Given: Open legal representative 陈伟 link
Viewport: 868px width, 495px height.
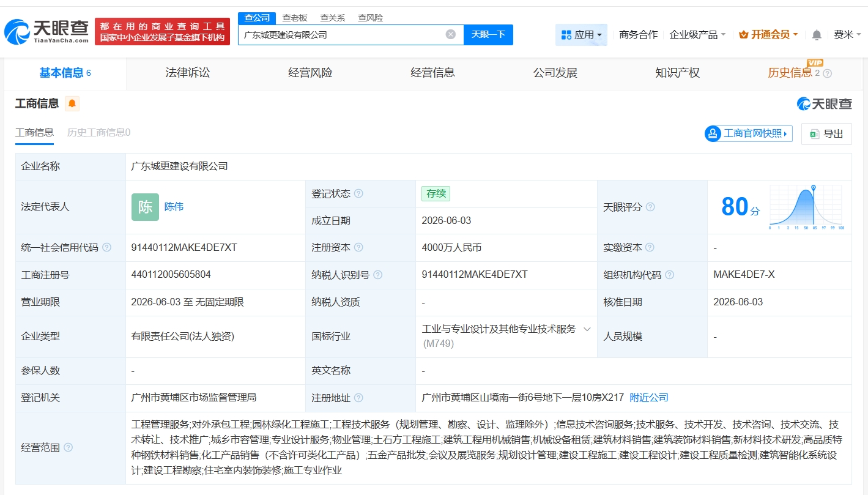Looking at the screenshot, I should click(x=174, y=207).
